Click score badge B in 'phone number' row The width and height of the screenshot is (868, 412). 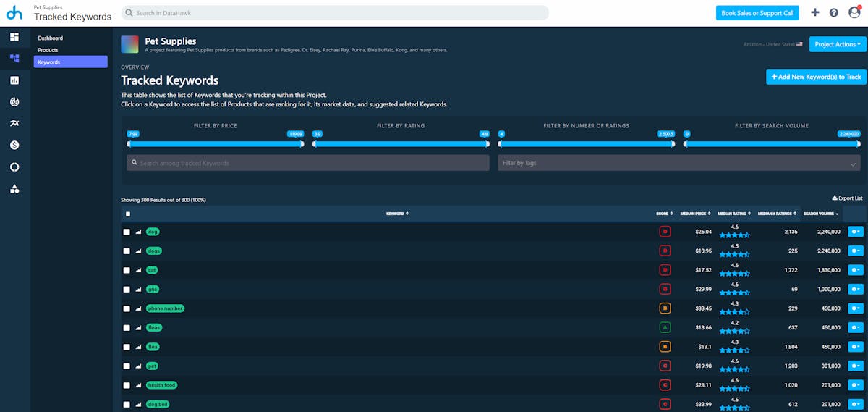pyautogui.click(x=665, y=308)
